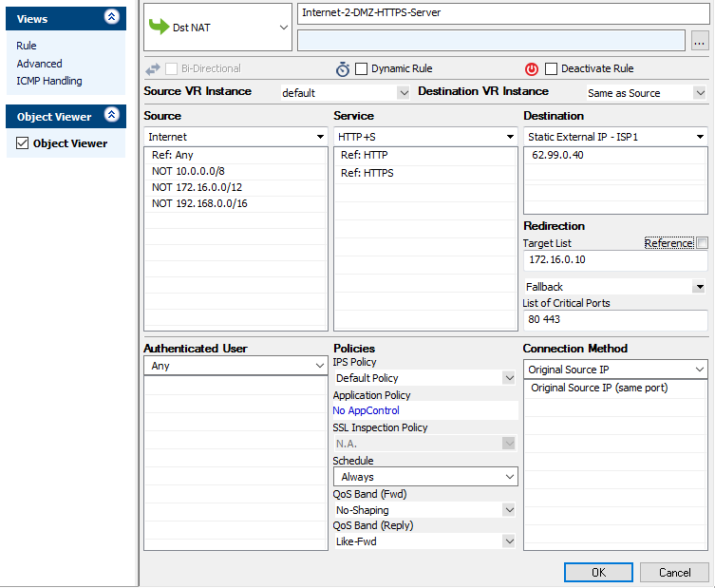Image resolution: width=715 pixels, height=588 pixels.
Task: Click the No AppControl link
Action: pos(366,410)
